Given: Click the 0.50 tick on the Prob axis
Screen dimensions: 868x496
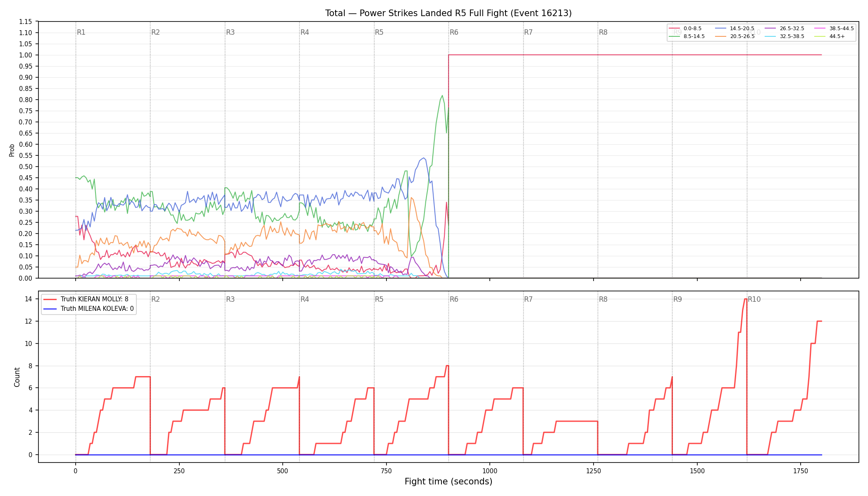Looking at the screenshot, I should [x=26, y=167].
